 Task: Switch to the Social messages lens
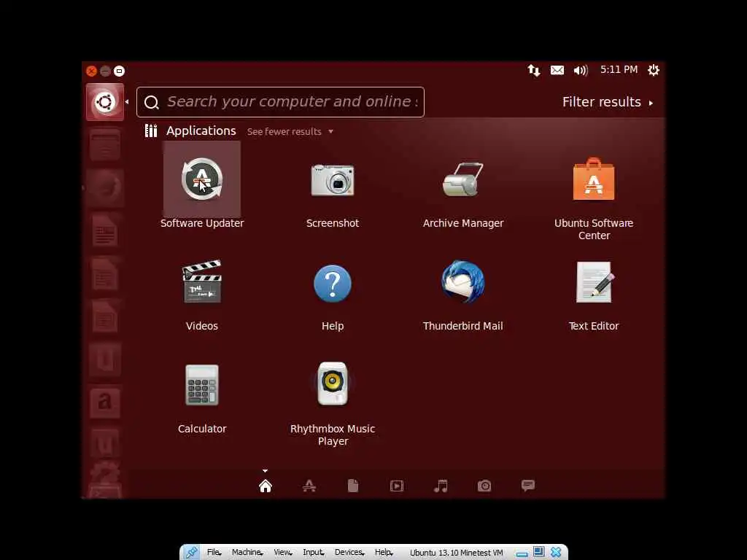point(528,485)
